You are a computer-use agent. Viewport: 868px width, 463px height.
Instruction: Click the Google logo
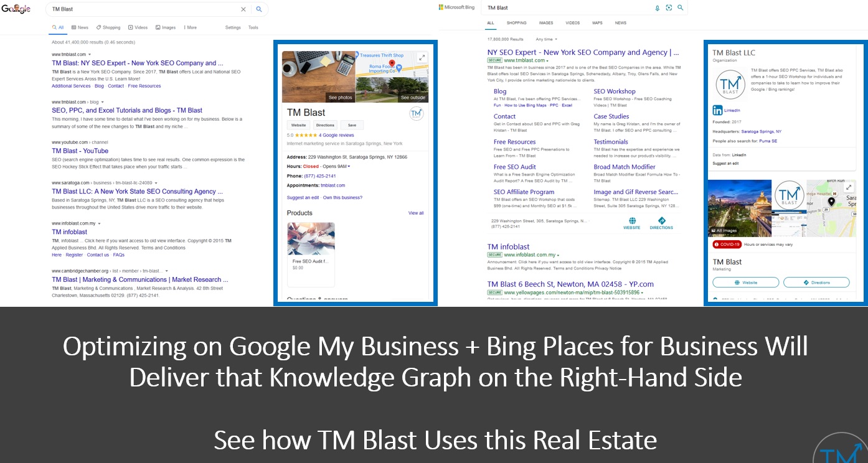point(16,9)
